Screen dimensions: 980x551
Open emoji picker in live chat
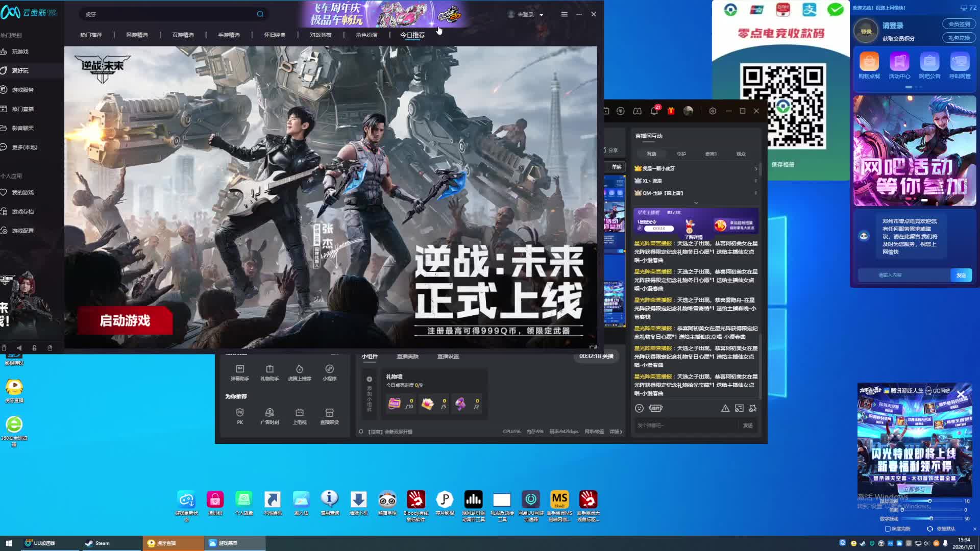point(639,408)
